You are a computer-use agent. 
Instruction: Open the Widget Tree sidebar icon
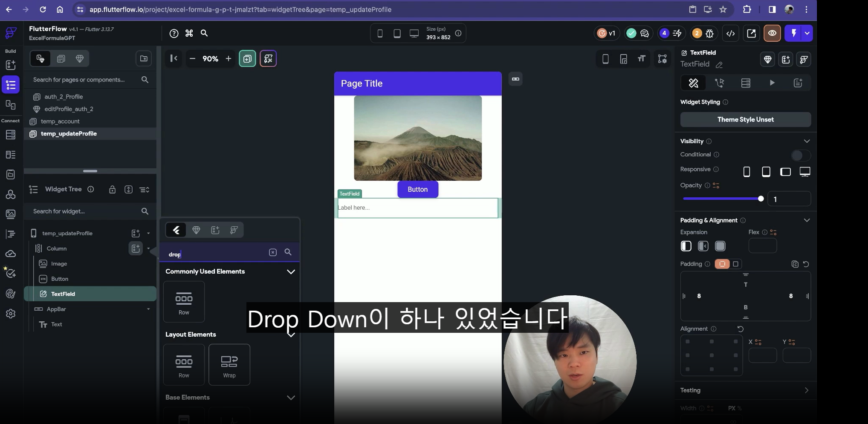click(11, 84)
